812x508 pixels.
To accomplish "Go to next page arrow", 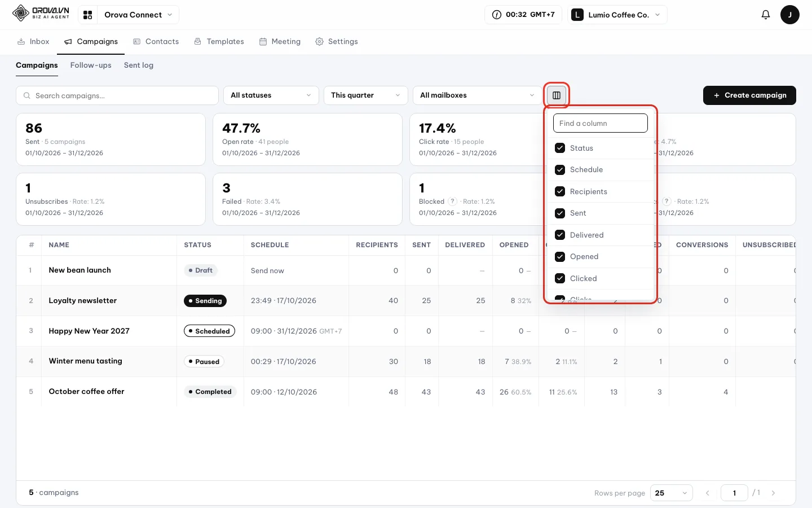I will point(773,493).
